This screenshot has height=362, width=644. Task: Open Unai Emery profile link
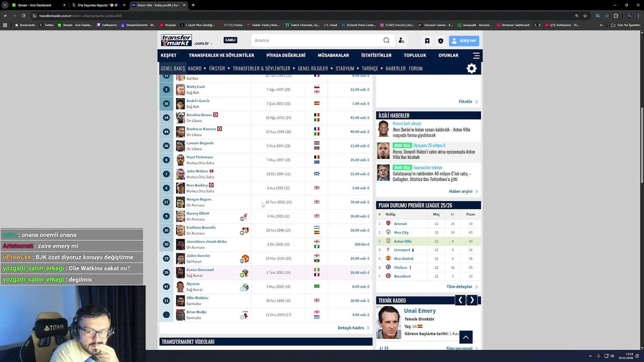point(420,311)
